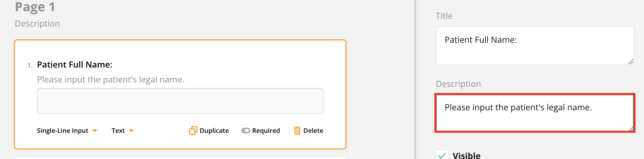Click the orange arrow next to Text
This screenshot has width=644, height=159.
coord(131,131)
